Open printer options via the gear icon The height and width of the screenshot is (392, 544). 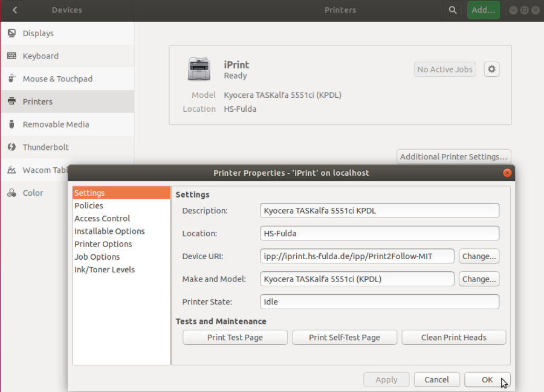click(x=491, y=69)
